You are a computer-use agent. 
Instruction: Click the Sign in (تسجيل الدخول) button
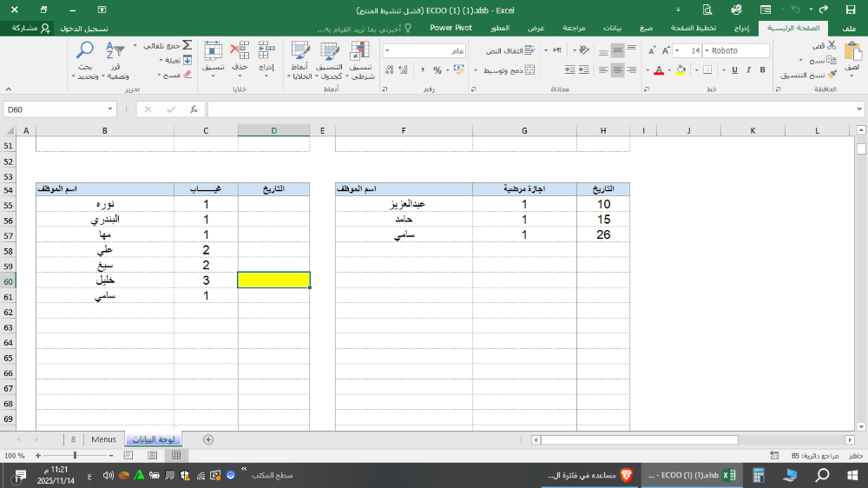(x=85, y=28)
